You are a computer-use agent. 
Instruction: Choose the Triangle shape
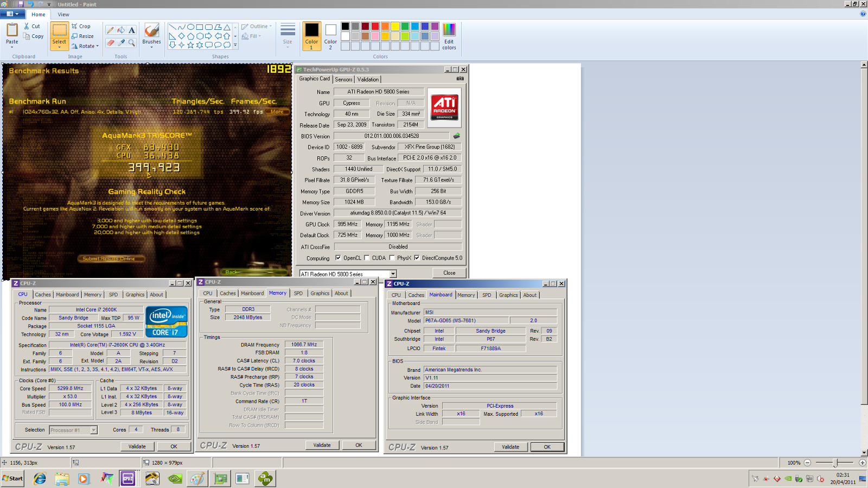click(x=227, y=27)
